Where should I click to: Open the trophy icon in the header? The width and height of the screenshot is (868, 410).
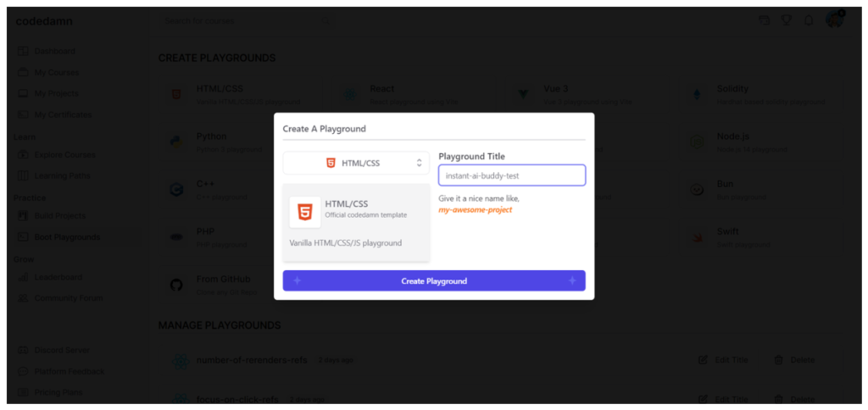[x=786, y=20]
